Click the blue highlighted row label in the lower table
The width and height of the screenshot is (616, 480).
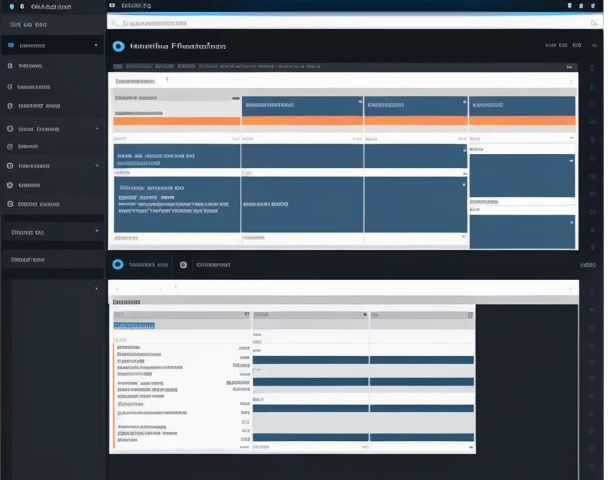[x=134, y=325]
